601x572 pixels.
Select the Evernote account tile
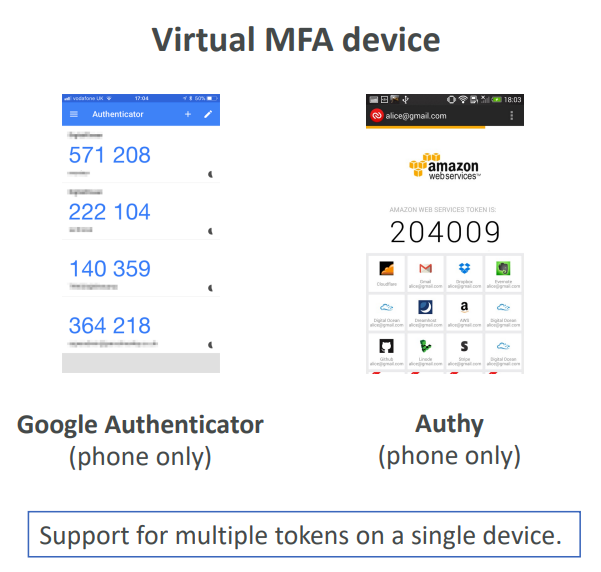[504, 272]
